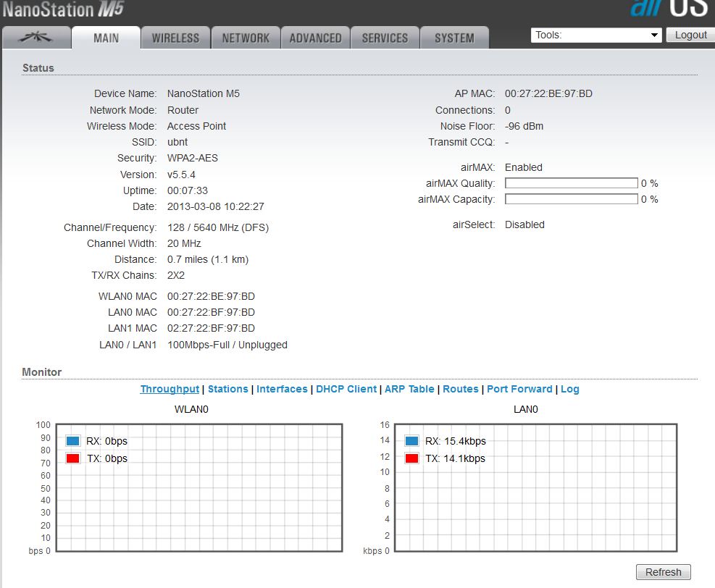Switch to the SYSTEM tab
Image resolution: width=715 pixels, height=588 pixels.
[454, 38]
